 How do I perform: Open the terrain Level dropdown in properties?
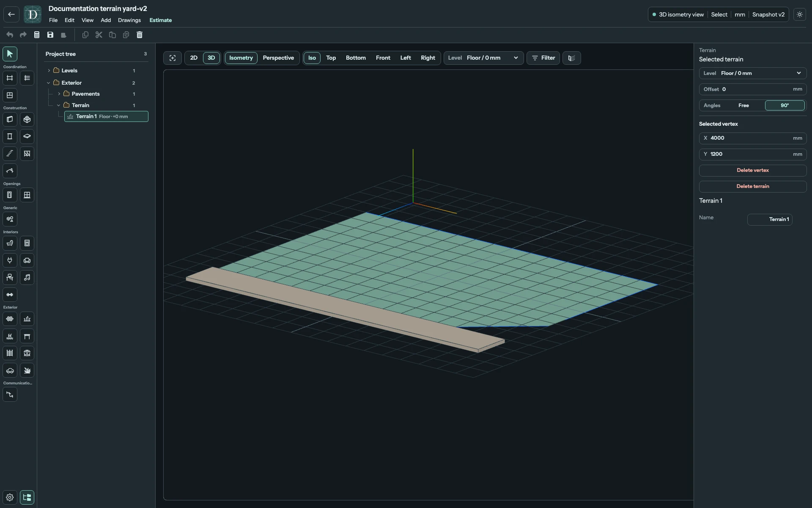coord(753,73)
